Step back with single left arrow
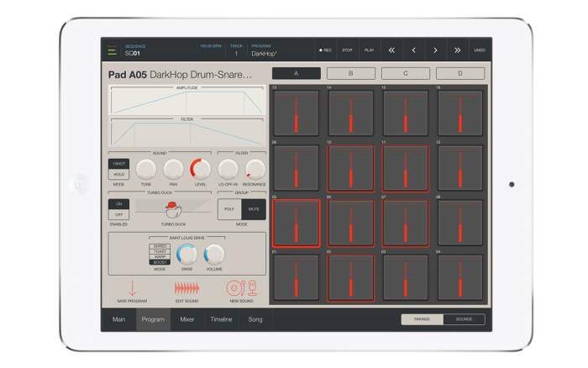The height and width of the screenshot is (368, 588). (413, 50)
